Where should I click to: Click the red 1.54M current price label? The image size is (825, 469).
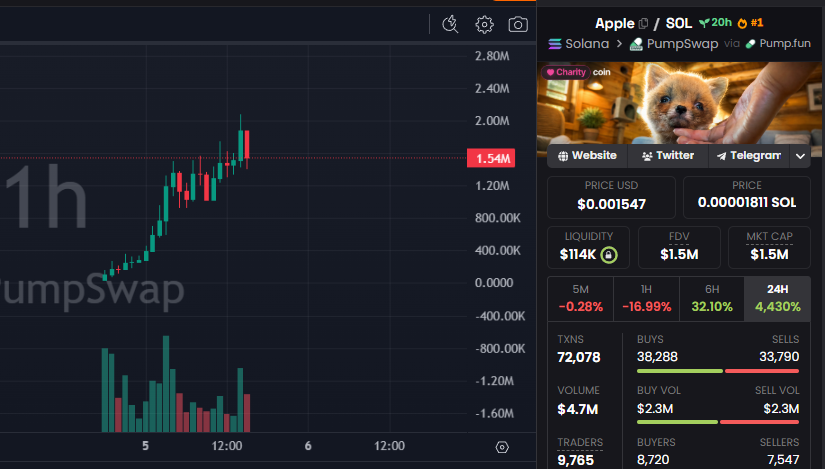[491, 158]
